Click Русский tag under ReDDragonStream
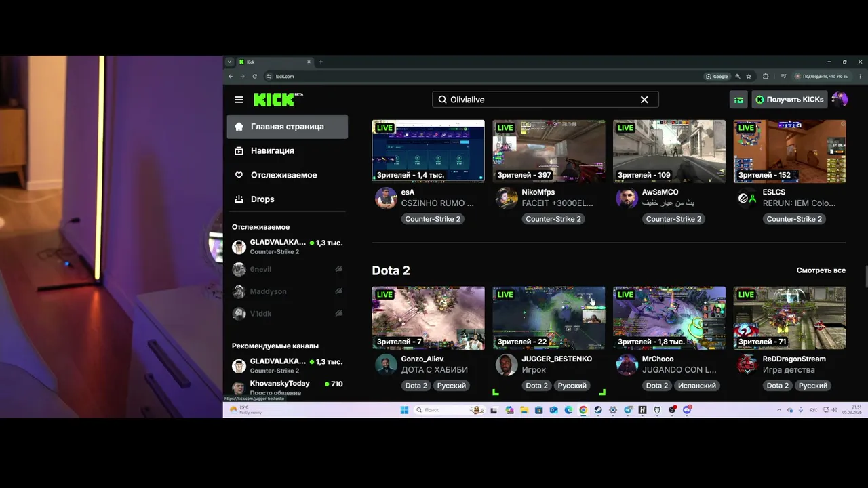The width and height of the screenshot is (868, 488). (813, 386)
